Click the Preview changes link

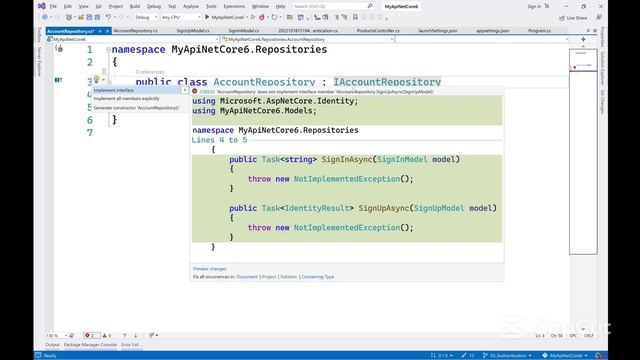[209, 269]
